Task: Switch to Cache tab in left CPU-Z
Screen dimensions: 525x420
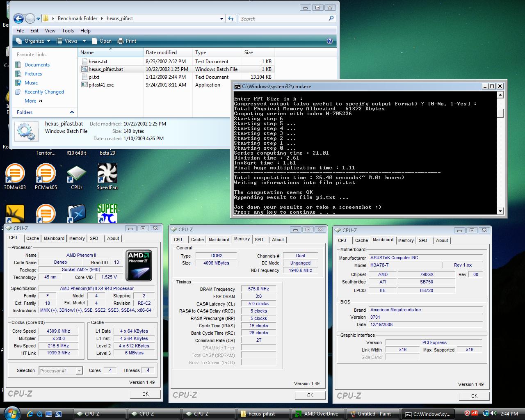Action: tap(32, 238)
